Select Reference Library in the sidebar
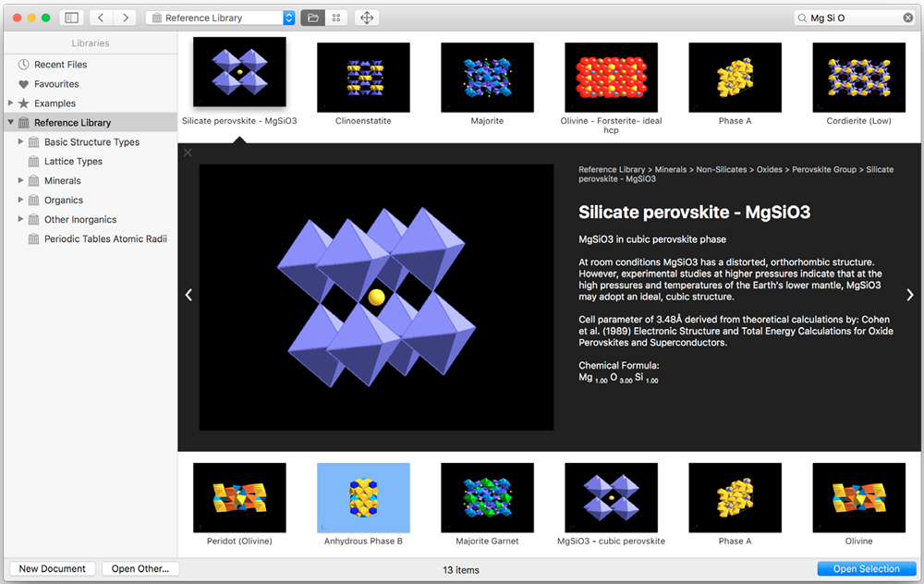The image size is (924, 584). click(72, 123)
